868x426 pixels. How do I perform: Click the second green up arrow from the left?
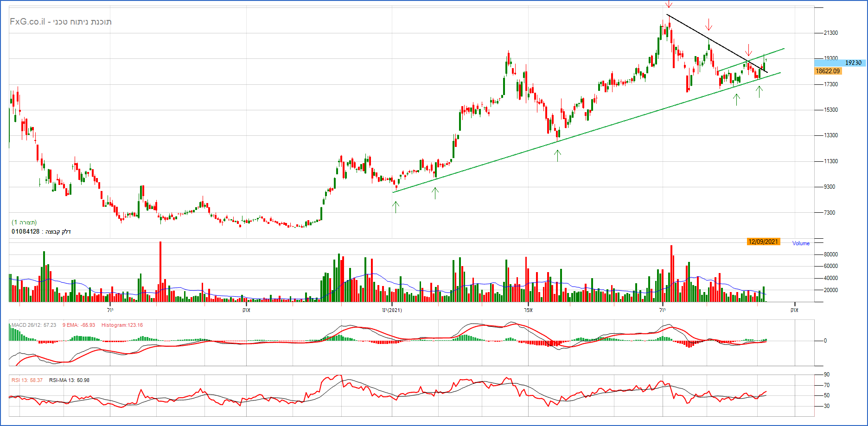tap(435, 193)
